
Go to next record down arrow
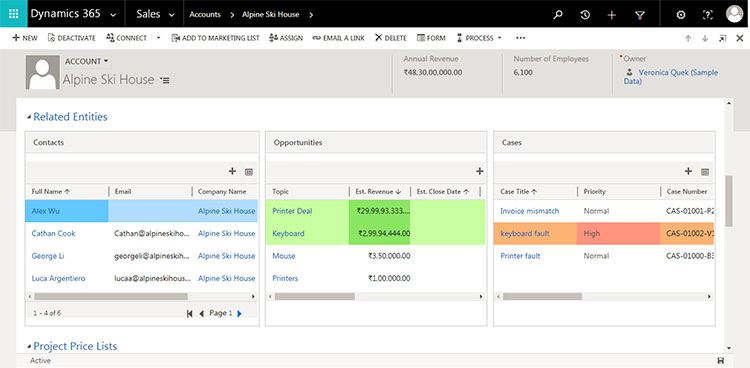coord(705,39)
